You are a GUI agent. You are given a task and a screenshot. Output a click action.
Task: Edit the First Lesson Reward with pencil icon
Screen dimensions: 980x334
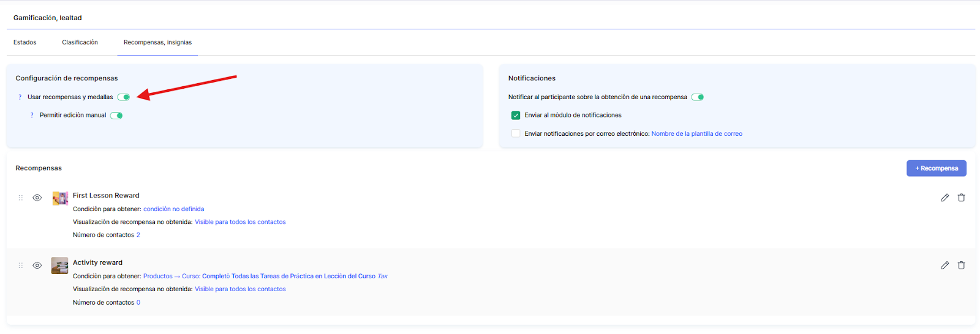click(944, 198)
